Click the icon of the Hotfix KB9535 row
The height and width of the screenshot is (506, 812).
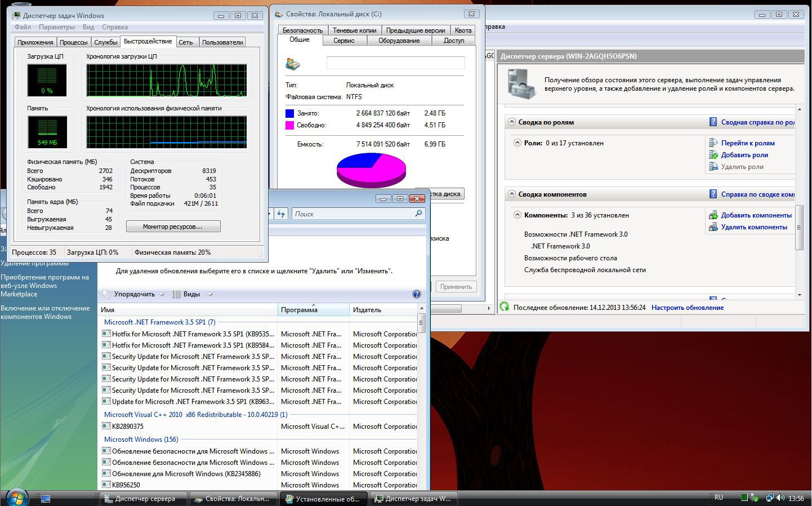pos(106,334)
